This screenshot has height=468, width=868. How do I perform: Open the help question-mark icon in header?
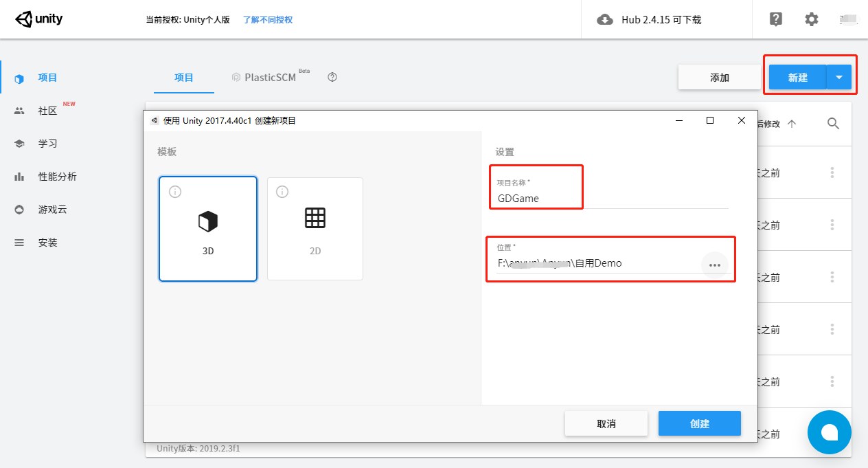[x=776, y=19]
